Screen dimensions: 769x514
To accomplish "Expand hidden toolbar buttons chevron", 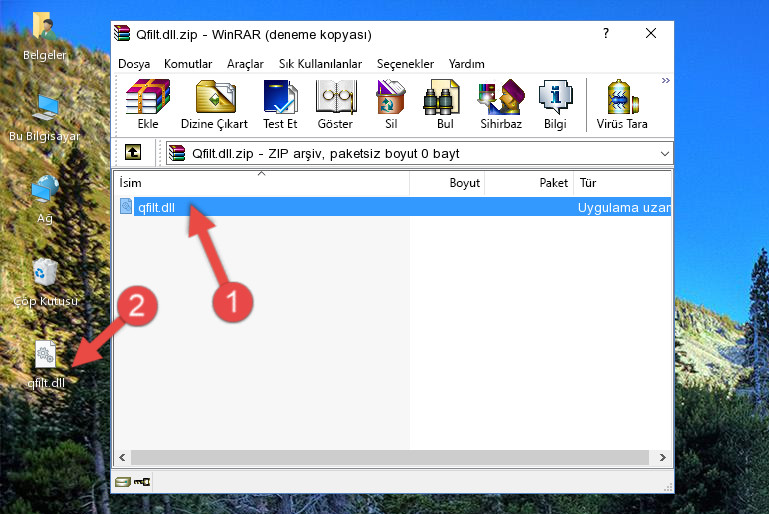I will click(666, 80).
